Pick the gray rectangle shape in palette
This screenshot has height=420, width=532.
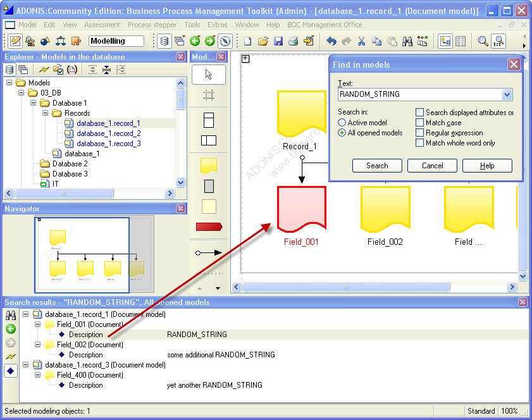[209, 186]
